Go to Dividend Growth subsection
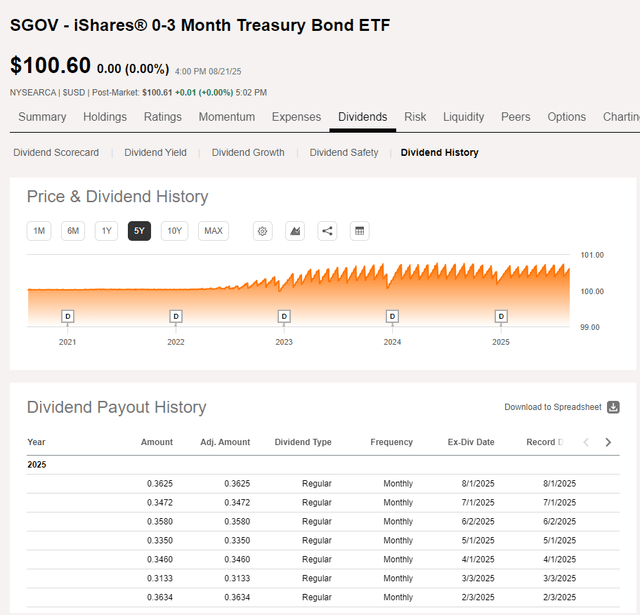The height and width of the screenshot is (615, 640). pos(248,152)
